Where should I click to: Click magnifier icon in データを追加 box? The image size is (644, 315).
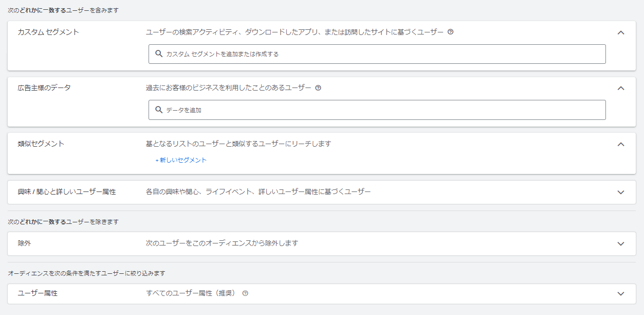159,110
